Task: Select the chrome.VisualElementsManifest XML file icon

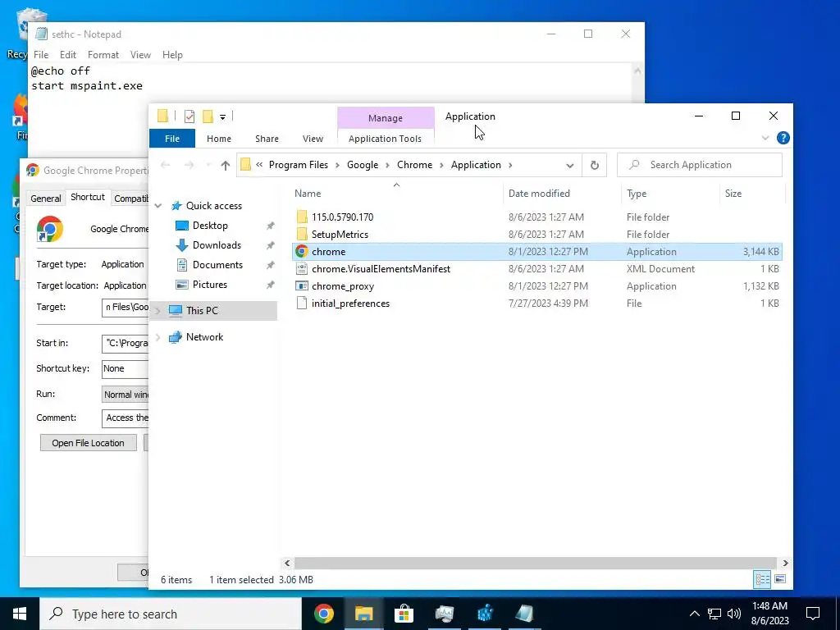Action: pyautogui.click(x=302, y=269)
